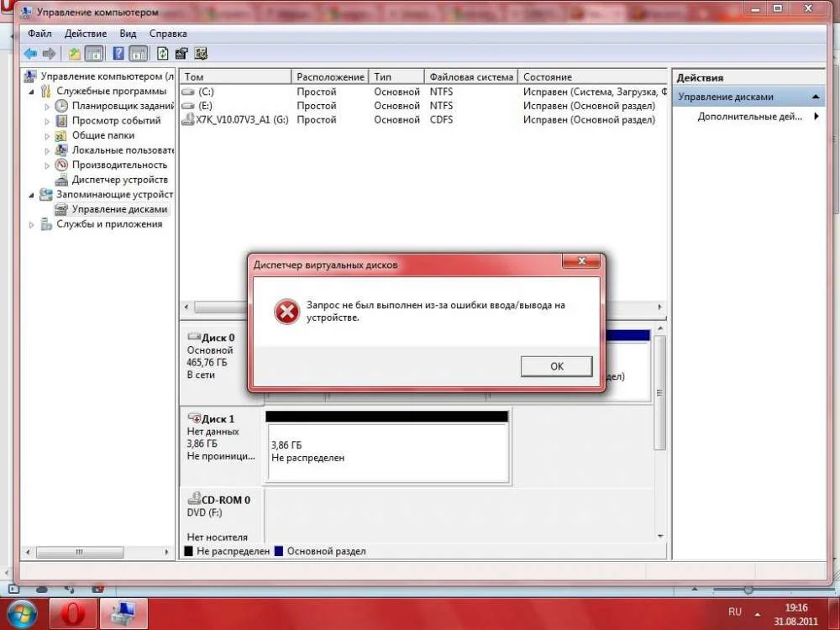
Task: Click the disk settings toolbar icon after Properties
Action: pos(201,54)
